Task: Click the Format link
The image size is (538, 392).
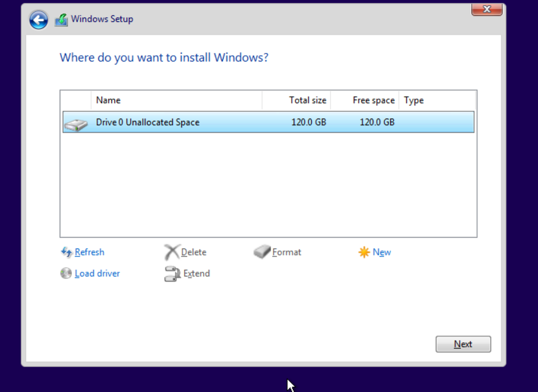Action: point(286,252)
